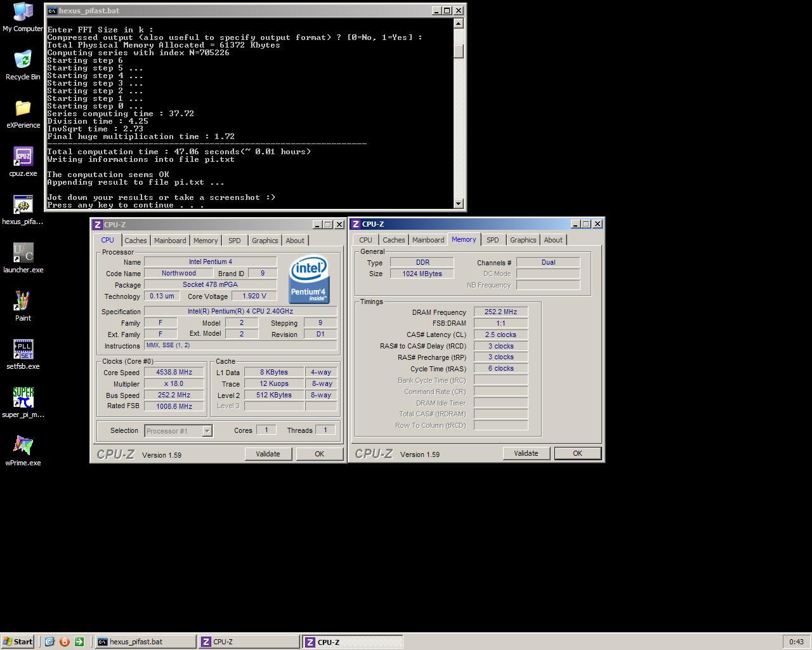Click the console window title icon
This screenshot has height=650, width=812.
coord(52,11)
